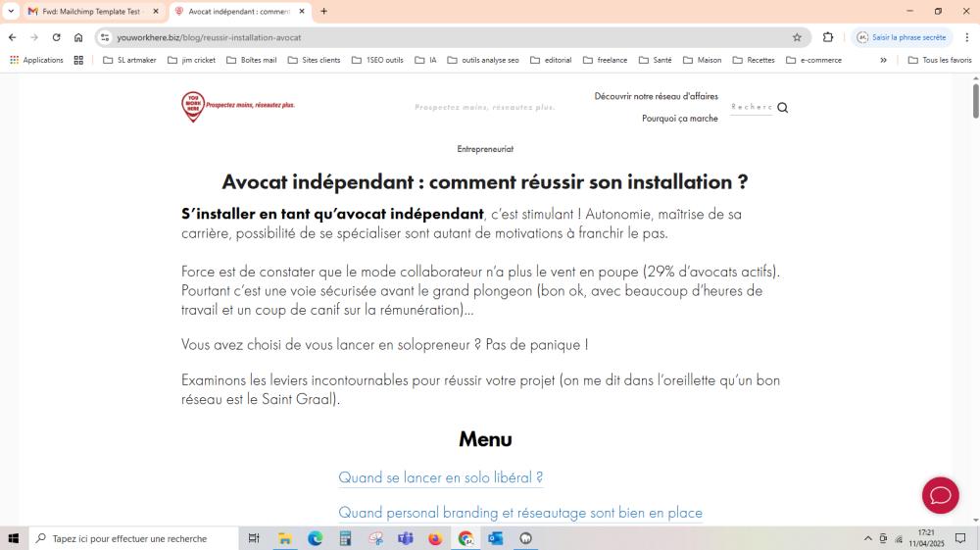Click the "Pourquoi ça marche" navigation link
The width and height of the screenshot is (980, 550).
click(679, 119)
